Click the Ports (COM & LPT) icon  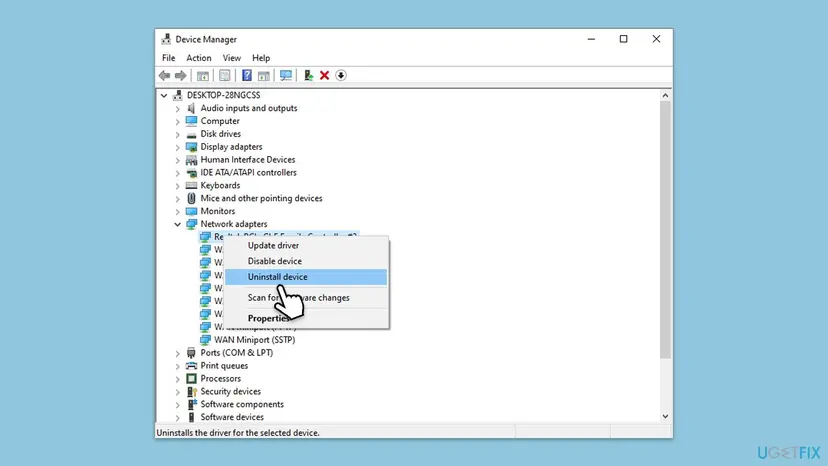(191, 353)
